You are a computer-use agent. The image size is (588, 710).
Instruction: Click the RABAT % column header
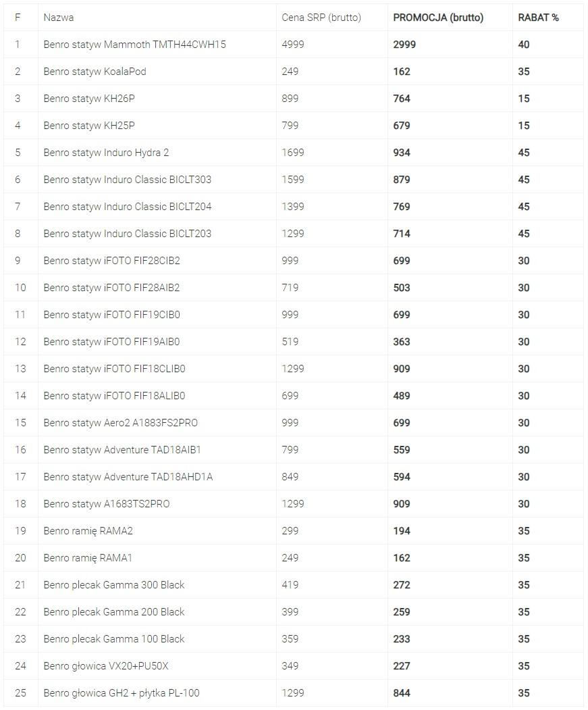tap(538, 18)
